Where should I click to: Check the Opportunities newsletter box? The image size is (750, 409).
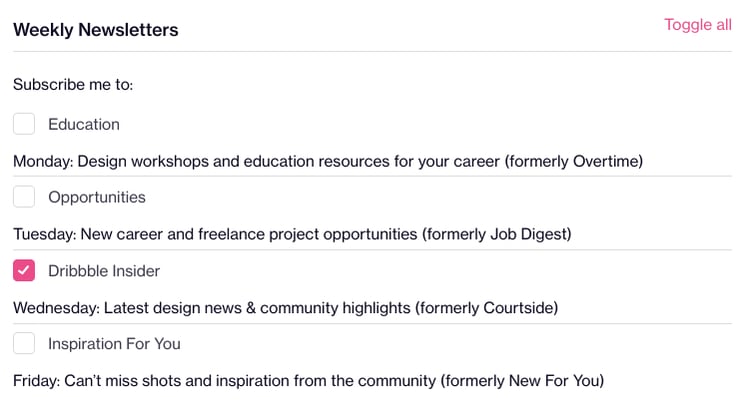[24, 197]
